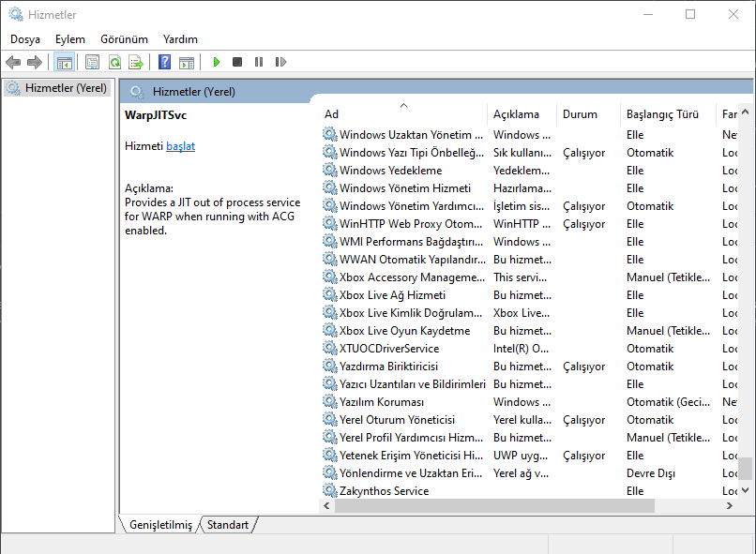Toggle Show/Hide Console Tree icon

click(64, 62)
